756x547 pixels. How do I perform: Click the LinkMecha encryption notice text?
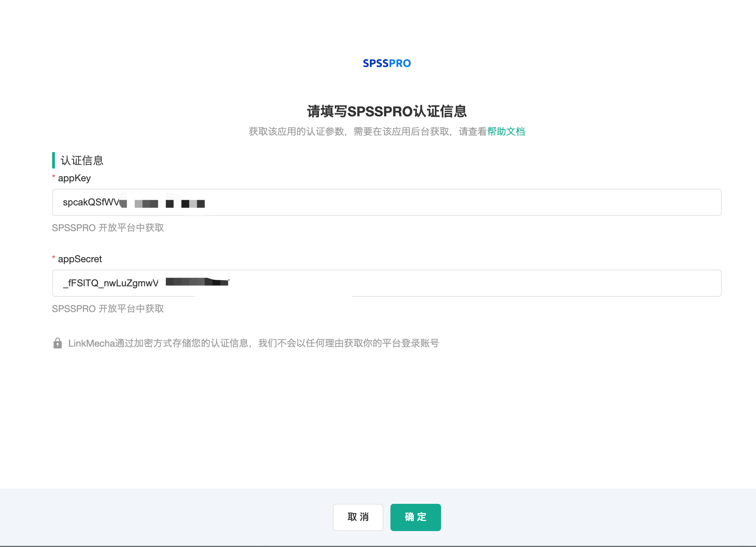[253, 343]
